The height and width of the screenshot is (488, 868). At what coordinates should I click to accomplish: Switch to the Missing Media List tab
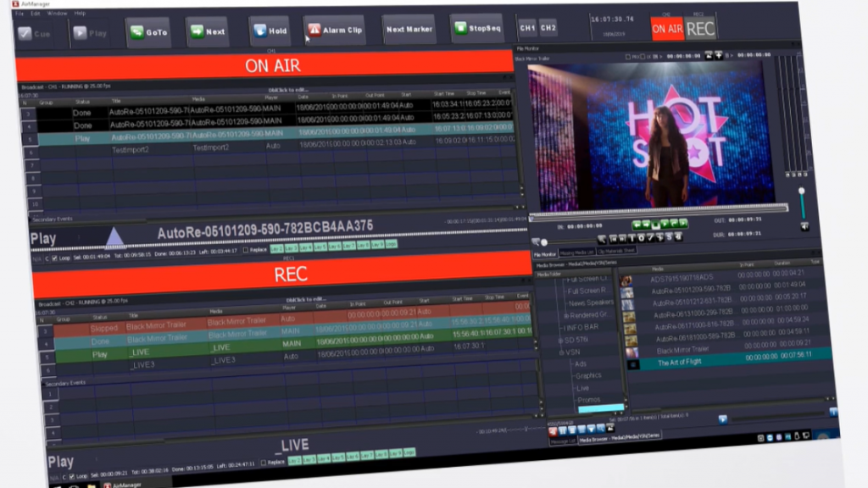(x=576, y=252)
